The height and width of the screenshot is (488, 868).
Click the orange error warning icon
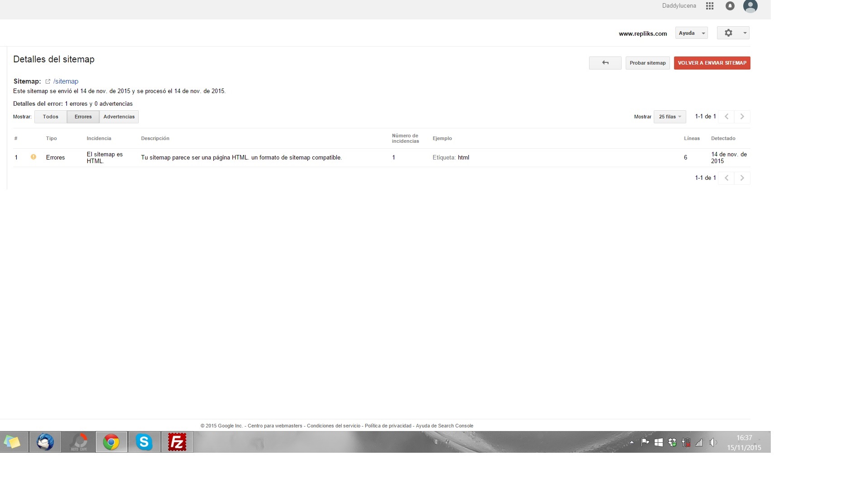click(x=33, y=157)
